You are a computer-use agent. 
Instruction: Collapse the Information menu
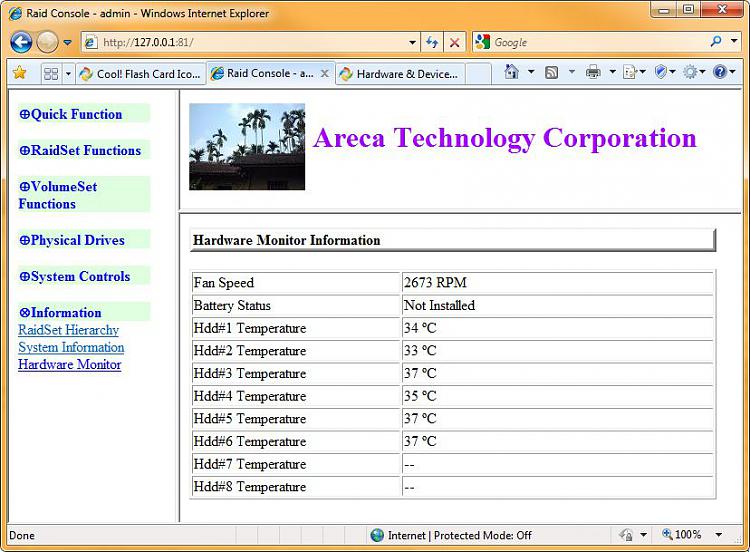point(60,313)
